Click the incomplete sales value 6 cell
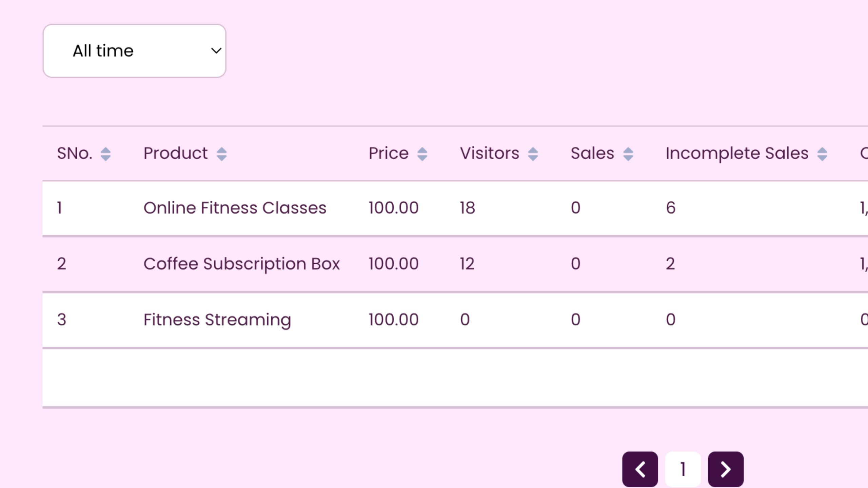 pos(671,208)
